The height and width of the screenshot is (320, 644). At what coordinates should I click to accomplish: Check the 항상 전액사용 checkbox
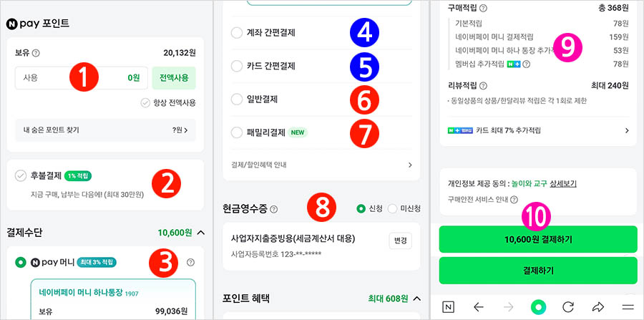tap(145, 102)
